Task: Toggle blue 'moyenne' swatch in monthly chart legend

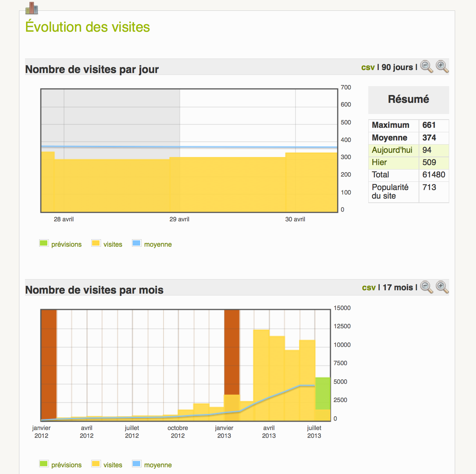Action: [x=136, y=464]
